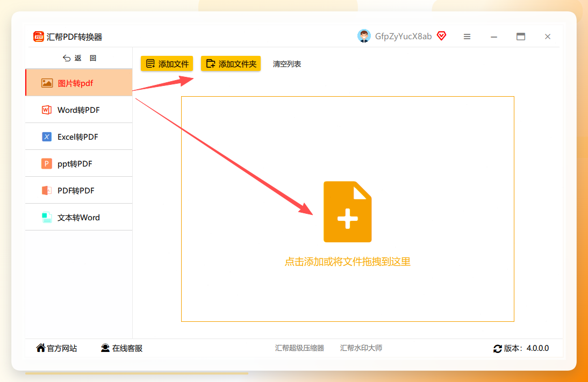The image size is (588, 382).
Task: Click the version refresh icon
Action: (x=498, y=349)
